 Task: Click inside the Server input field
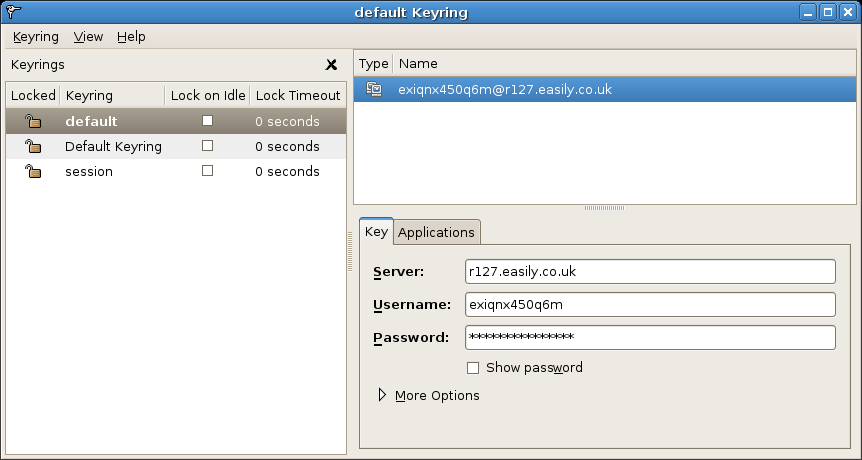point(650,272)
